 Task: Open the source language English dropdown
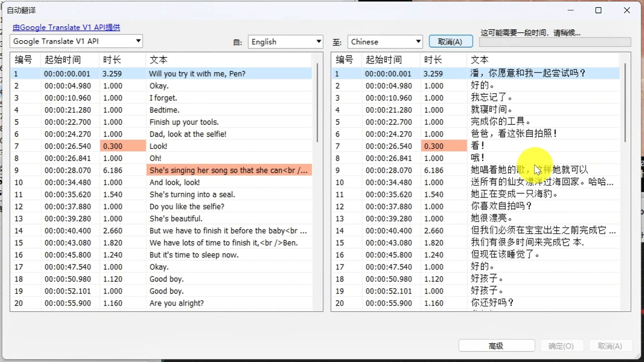coord(318,42)
